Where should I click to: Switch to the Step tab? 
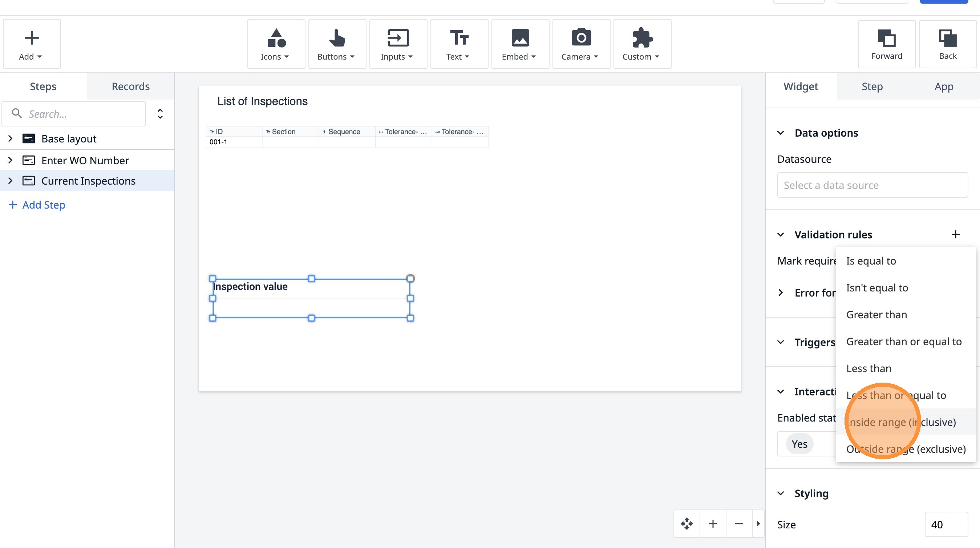(x=872, y=86)
